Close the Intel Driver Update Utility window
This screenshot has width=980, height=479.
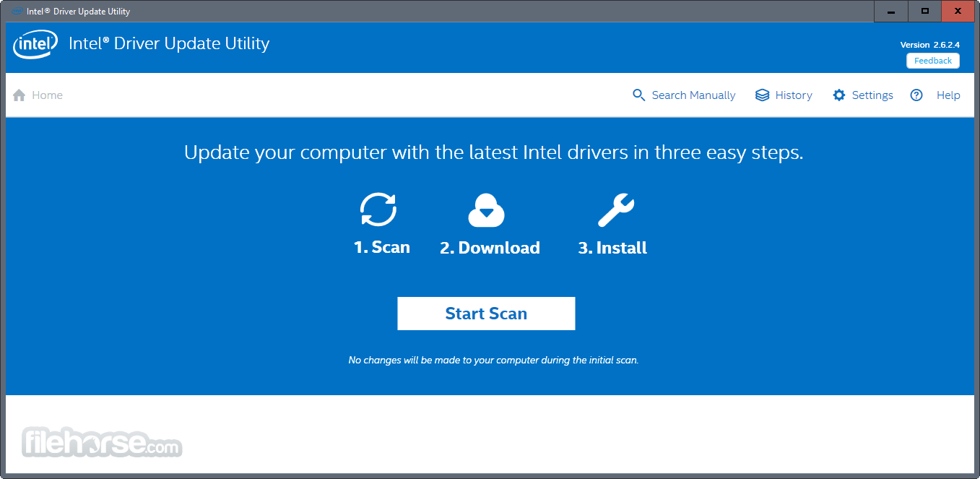pyautogui.click(x=958, y=12)
